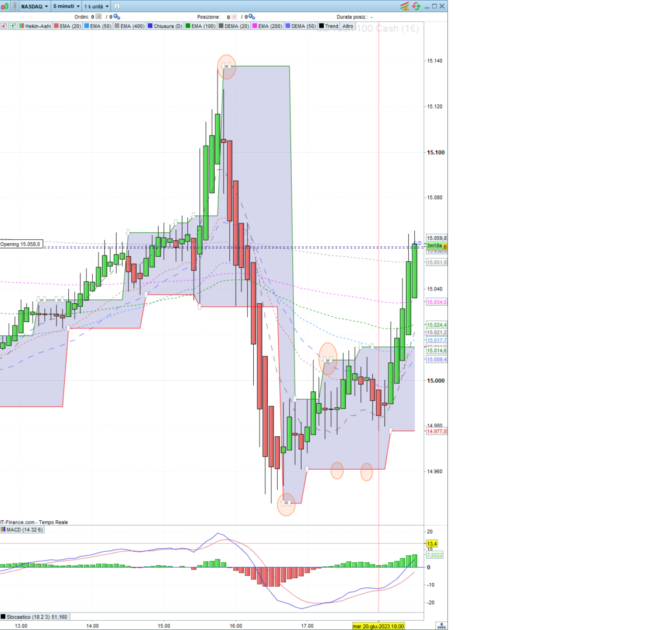Select the Trend indicator label

coord(329,26)
